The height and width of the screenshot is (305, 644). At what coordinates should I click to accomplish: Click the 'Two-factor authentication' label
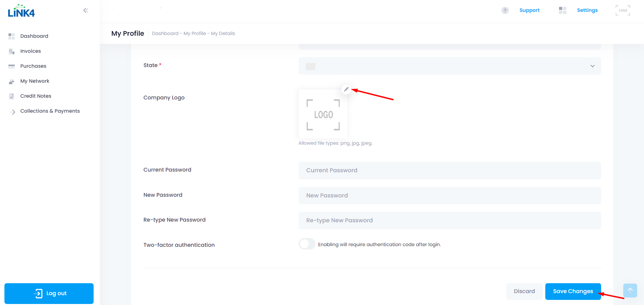pyautogui.click(x=179, y=245)
